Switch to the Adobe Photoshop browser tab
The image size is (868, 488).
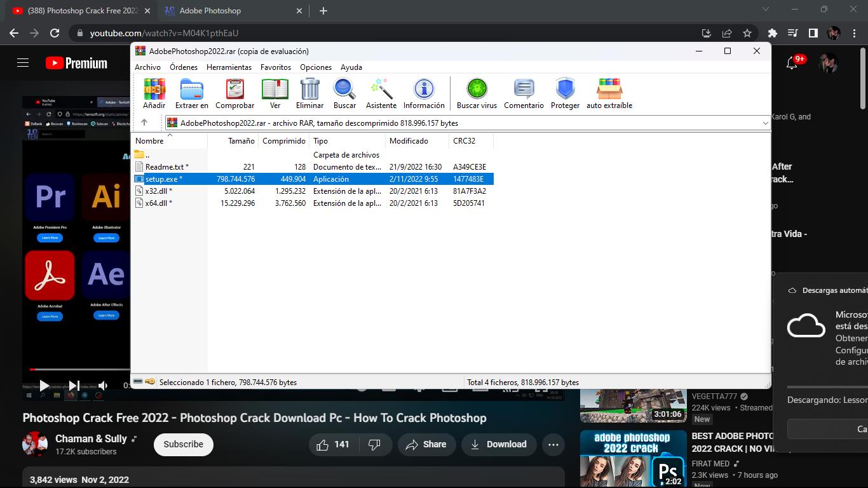(210, 11)
